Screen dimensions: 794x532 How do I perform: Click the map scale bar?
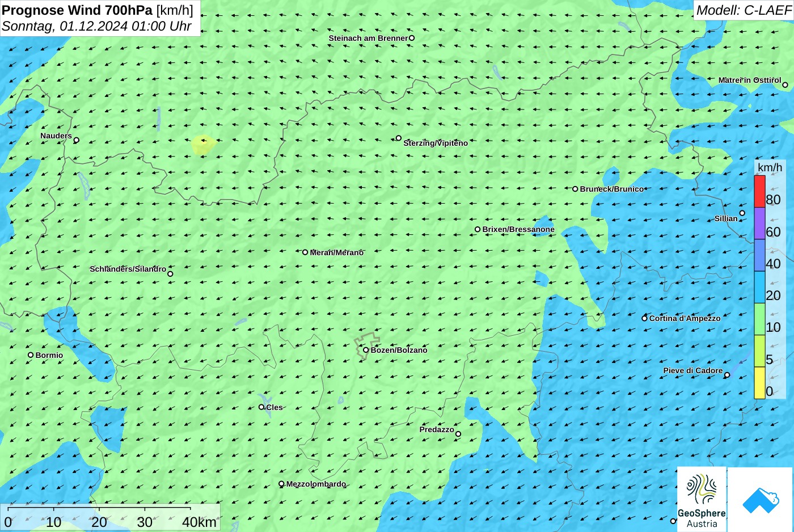[x=110, y=517]
